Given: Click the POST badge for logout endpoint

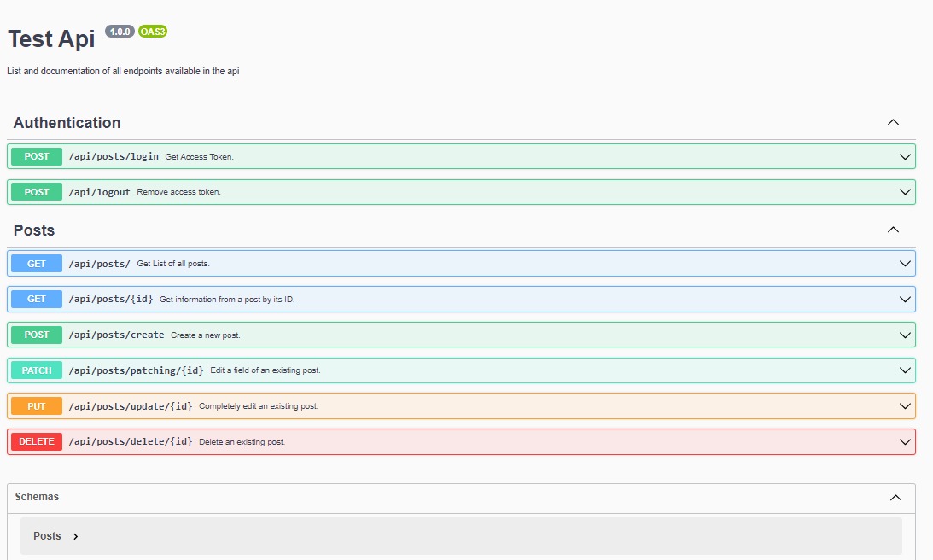Looking at the screenshot, I should point(37,192).
